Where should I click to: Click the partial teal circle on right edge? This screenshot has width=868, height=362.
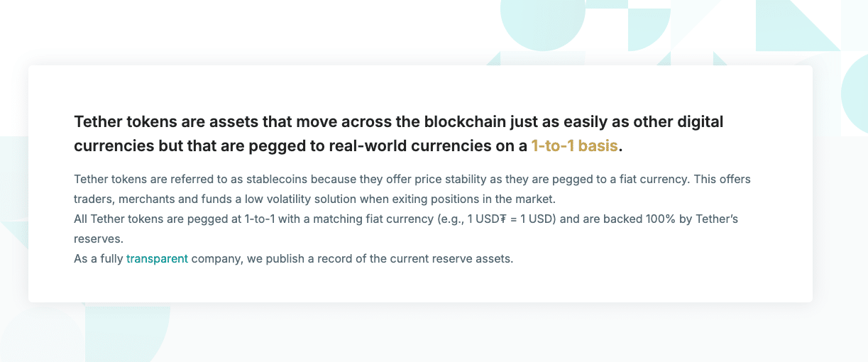856,93
